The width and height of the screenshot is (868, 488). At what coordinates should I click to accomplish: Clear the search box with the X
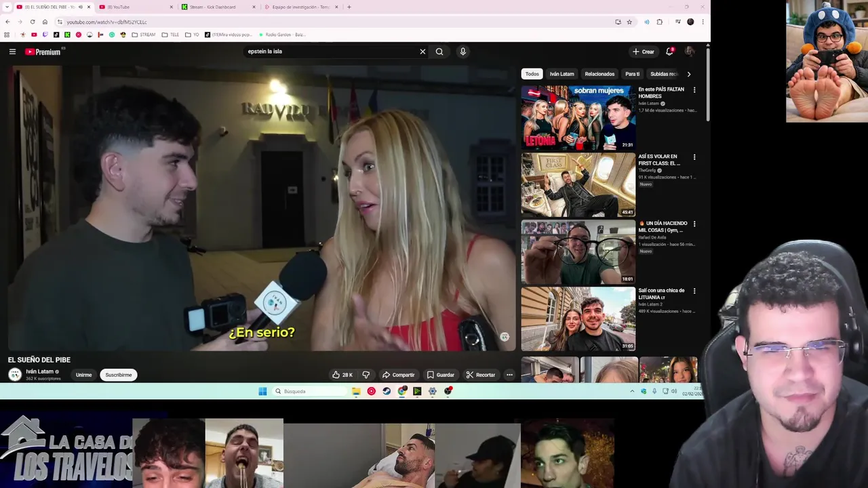point(422,52)
